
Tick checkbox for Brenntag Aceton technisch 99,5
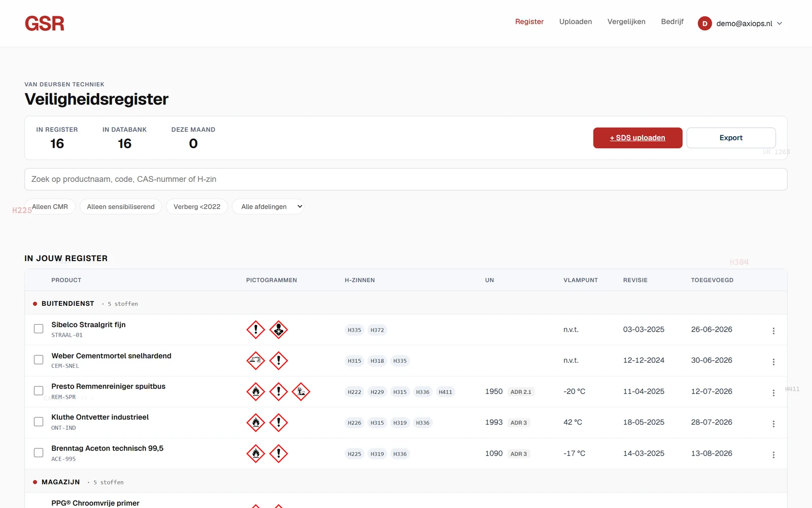point(39,453)
